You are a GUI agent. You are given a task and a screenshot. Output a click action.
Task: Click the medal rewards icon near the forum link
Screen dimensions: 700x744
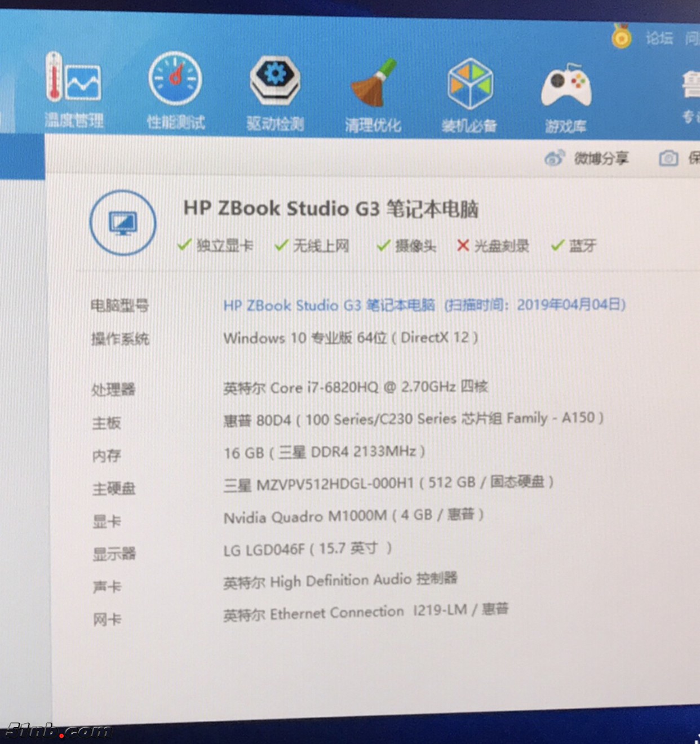point(622,38)
